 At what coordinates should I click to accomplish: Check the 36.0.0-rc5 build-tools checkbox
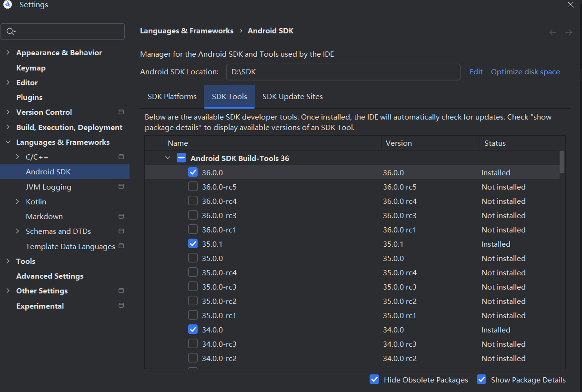[x=193, y=187]
